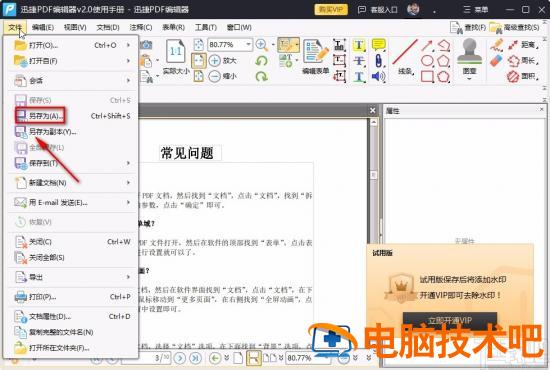Select the strikethrough text tool
The height and width of the screenshot is (370, 550).
click(x=359, y=61)
